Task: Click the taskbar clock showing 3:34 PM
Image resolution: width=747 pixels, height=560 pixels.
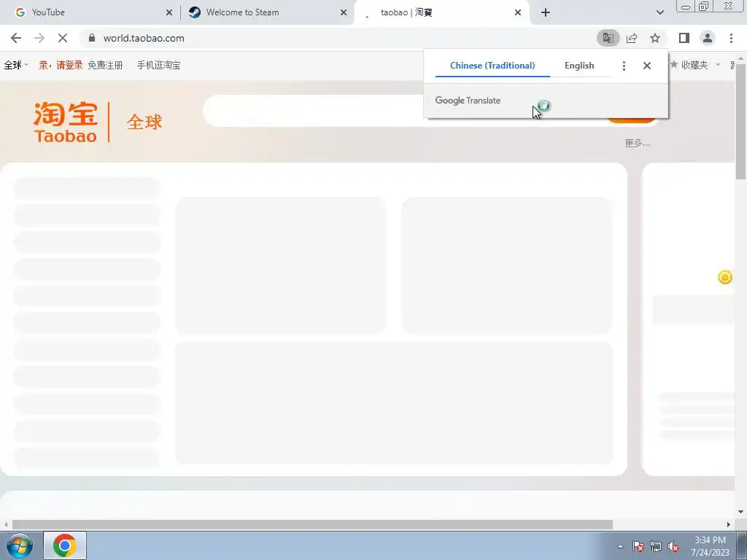Action: [x=710, y=546]
